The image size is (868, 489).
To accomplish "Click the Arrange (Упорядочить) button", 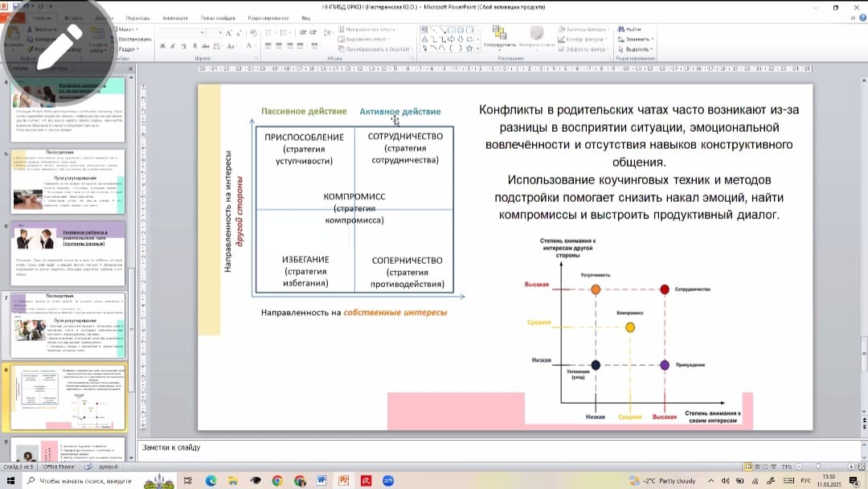I will 500,37.
